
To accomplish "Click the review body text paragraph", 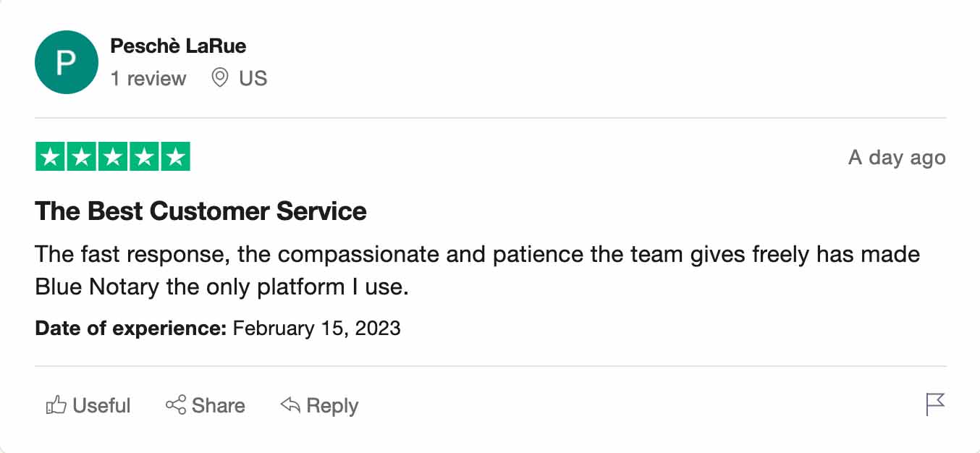I will tap(477, 271).
